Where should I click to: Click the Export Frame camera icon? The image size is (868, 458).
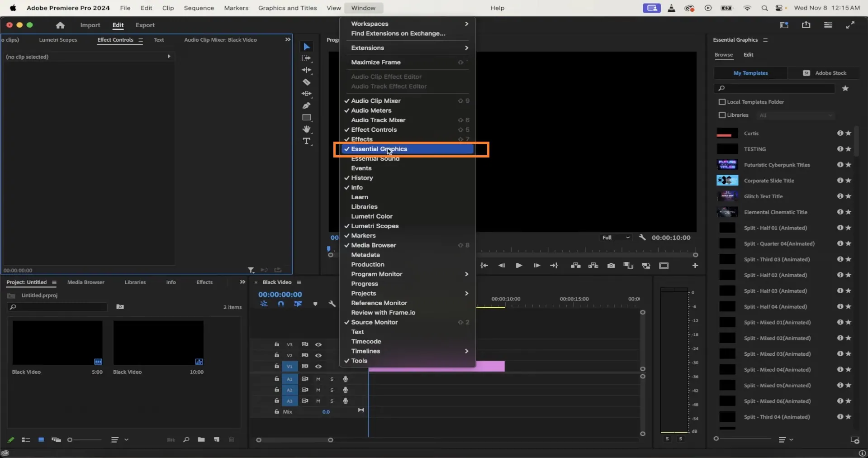611,266
